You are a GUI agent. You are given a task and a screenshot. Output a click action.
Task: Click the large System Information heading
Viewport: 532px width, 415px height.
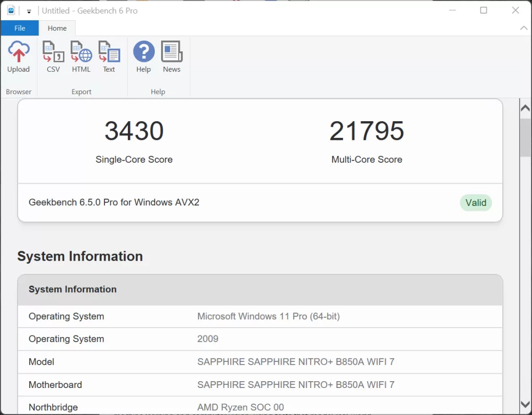80,256
